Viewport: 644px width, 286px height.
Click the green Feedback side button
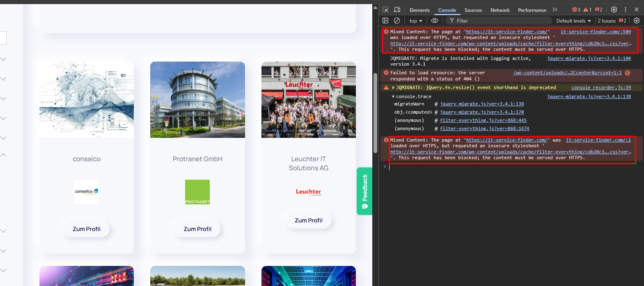364,191
